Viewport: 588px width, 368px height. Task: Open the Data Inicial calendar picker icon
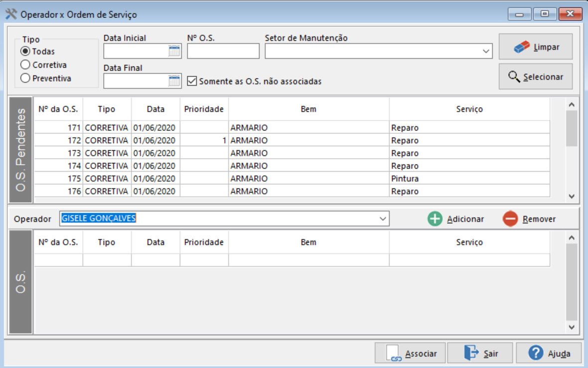[174, 51]
